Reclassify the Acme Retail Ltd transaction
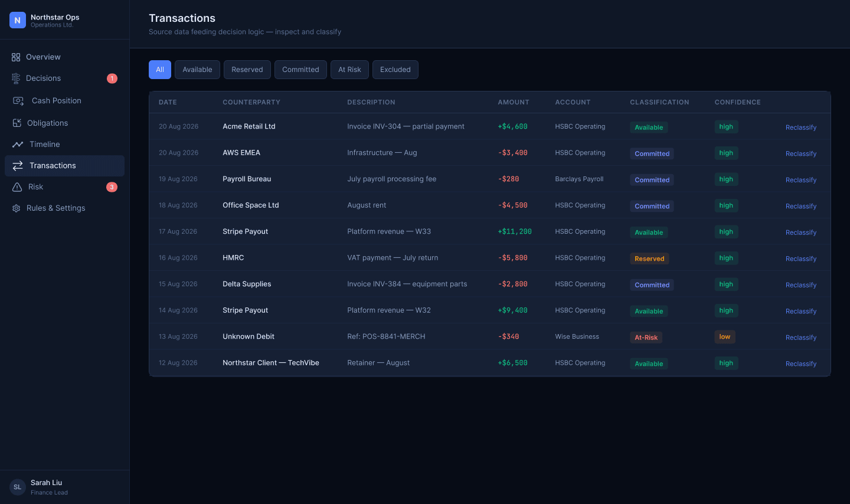Image resolution: width=850 pixels, height=504 pixels. (801, 127)
